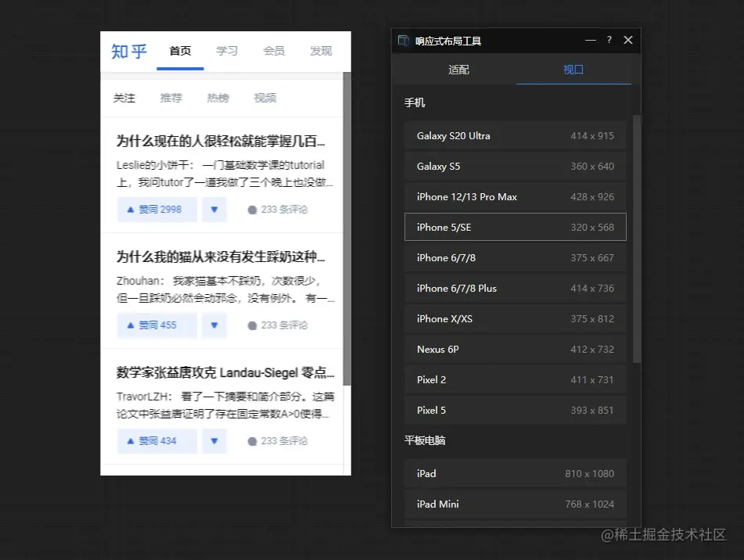The height and width of the screenshot is (560, 744).
Task: Upvote the post with 赞同 2998
Action: pos(157,210)
